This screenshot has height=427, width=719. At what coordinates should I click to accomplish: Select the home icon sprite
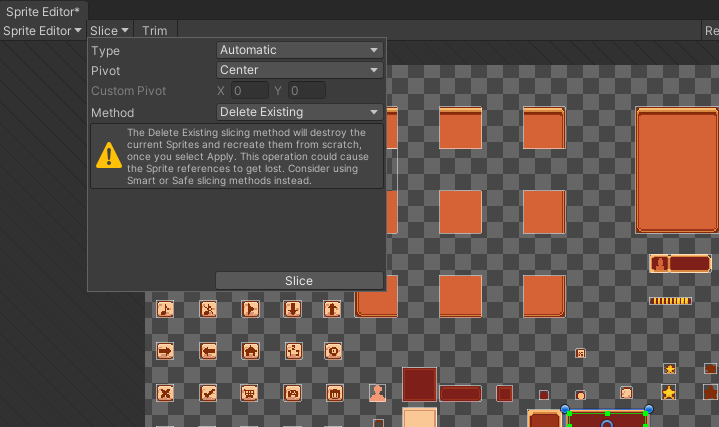(250, 351)
